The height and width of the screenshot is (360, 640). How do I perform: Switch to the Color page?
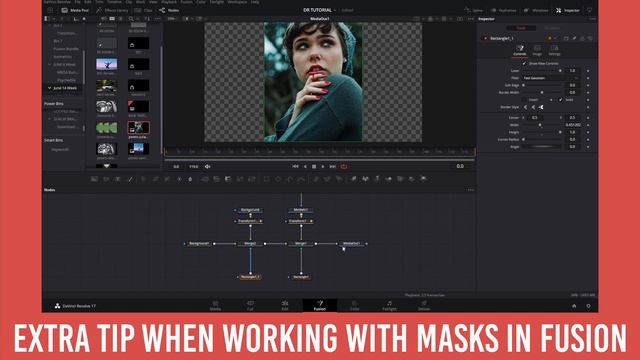coord(354,305)
